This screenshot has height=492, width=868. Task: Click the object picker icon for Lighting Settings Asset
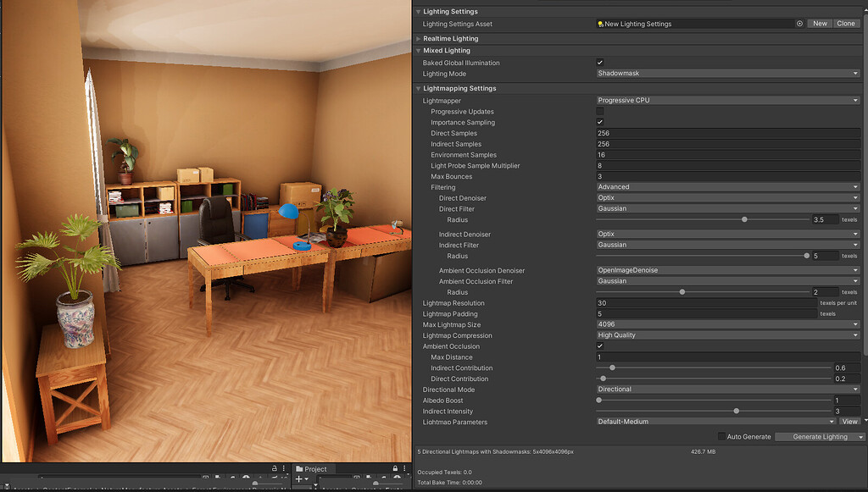pyautogui.click(x=798, y=23)
